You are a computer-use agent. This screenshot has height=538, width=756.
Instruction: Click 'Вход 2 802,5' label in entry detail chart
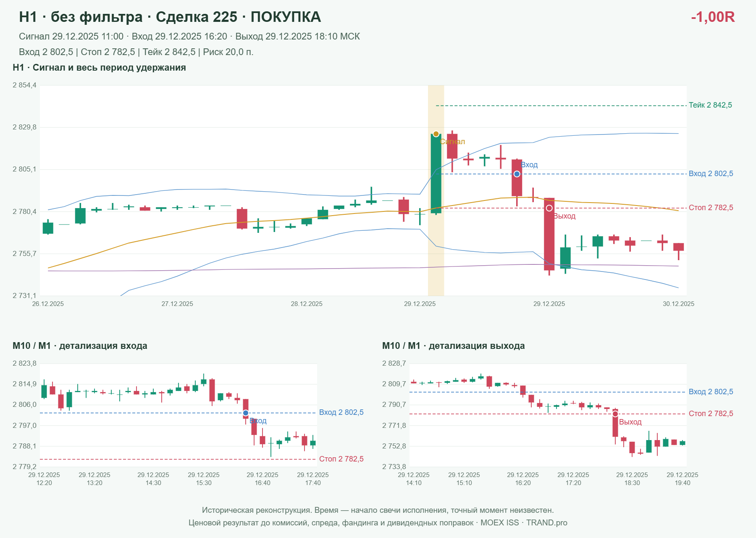click(341, 412)
